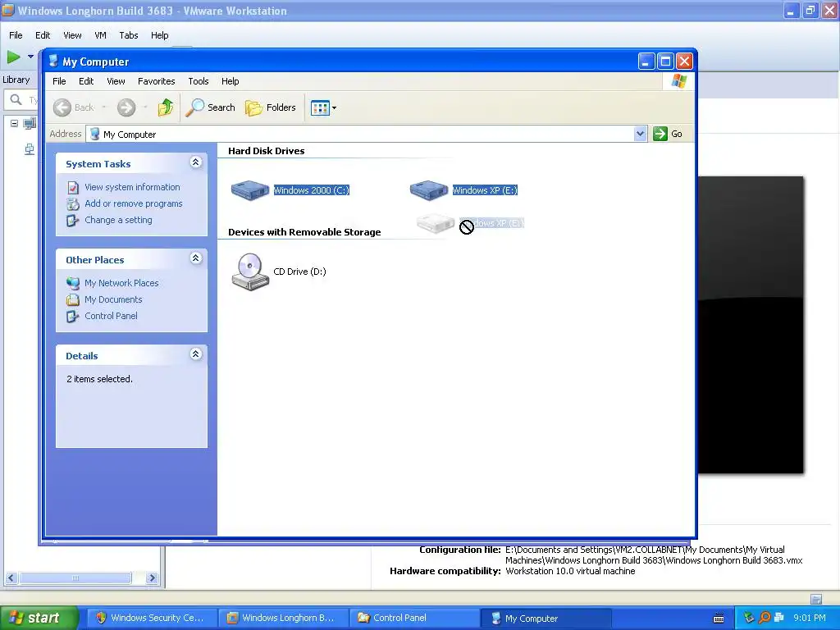Viewport: 840px width, 630px height.
Task: Click the Go button
Action: 668,134
